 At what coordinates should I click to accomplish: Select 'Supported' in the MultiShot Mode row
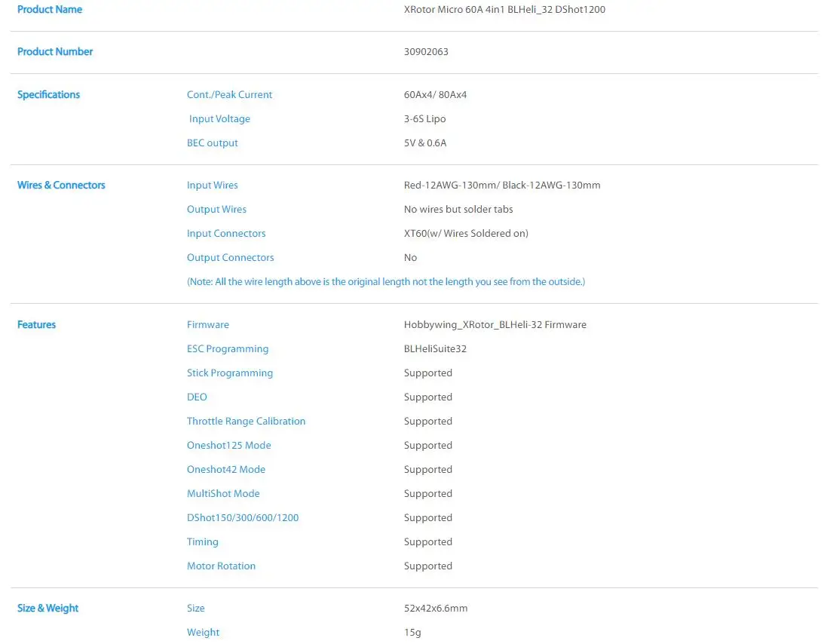[427, 494]
